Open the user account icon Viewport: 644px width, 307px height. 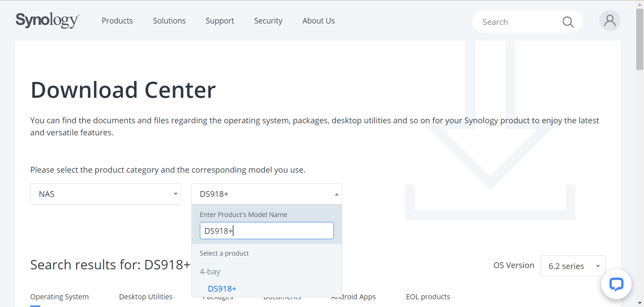click(x=609, y=20)
